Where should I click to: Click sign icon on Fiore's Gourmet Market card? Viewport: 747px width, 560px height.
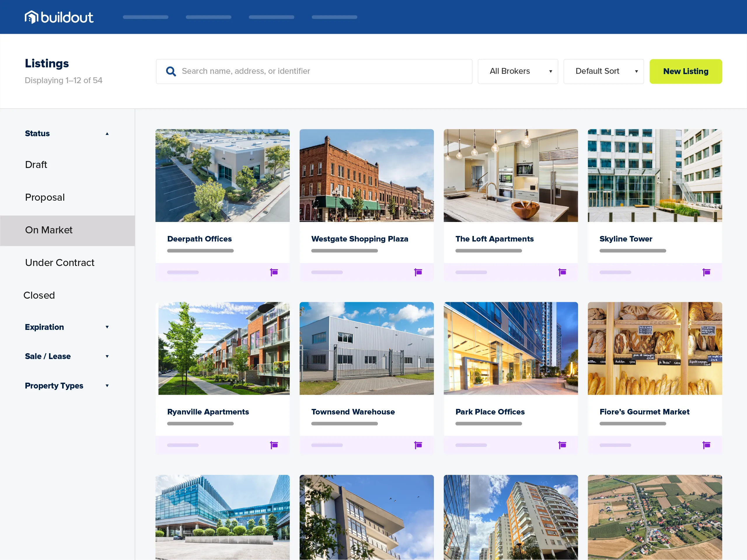[x=706, y=445]
